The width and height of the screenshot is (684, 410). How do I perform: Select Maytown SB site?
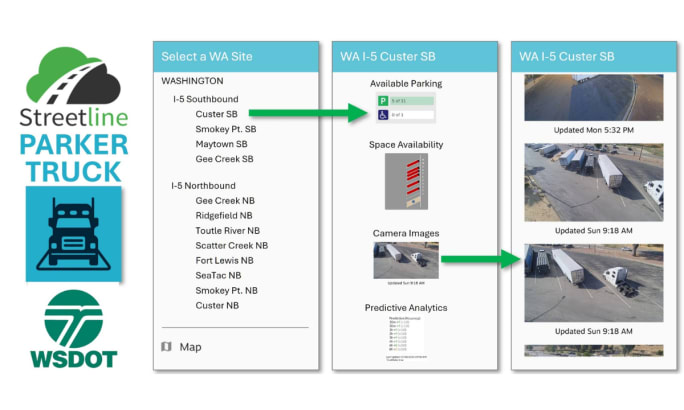[221, 144]
